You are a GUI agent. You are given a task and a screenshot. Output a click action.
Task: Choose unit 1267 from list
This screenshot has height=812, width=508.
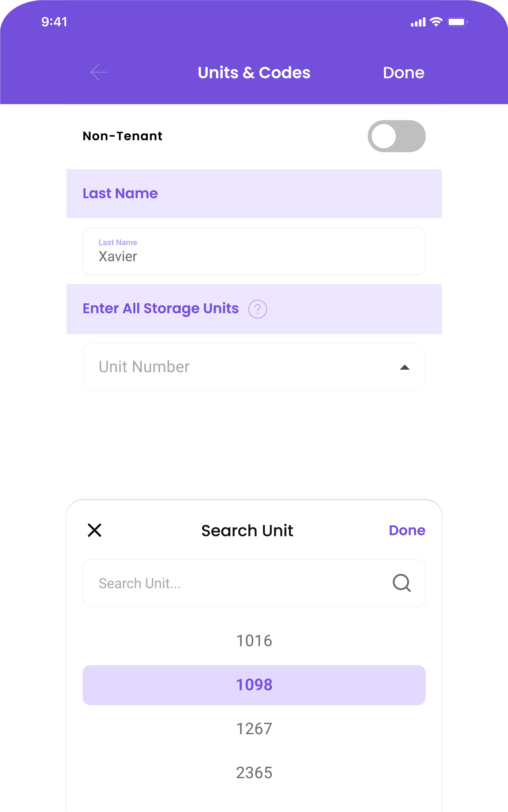click(254, 729)
